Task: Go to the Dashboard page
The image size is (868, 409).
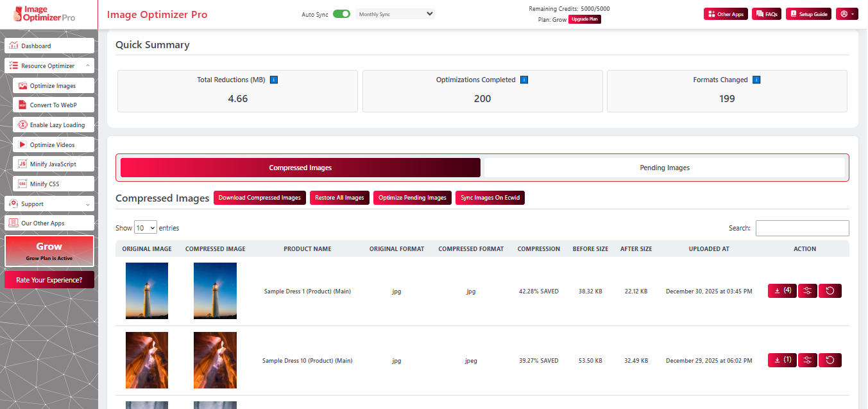Action: tap(49, 45)
